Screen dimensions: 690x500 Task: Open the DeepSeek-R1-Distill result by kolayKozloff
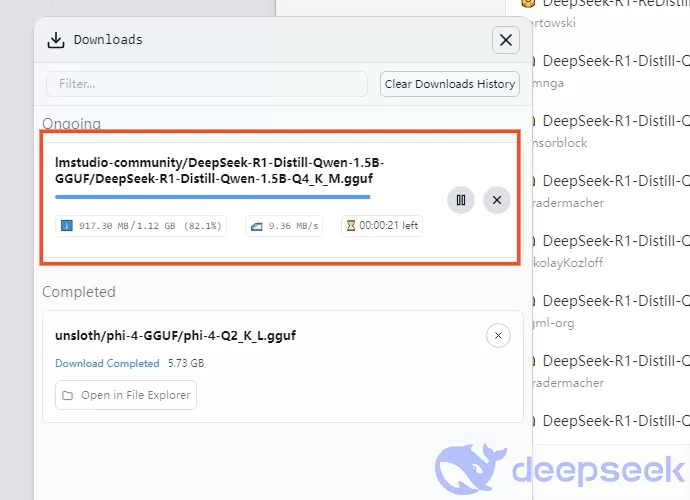click(x=611, y=251)
